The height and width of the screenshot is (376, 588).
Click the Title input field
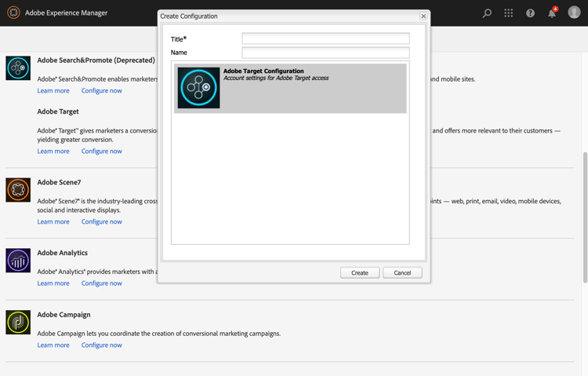coord(325,38)
